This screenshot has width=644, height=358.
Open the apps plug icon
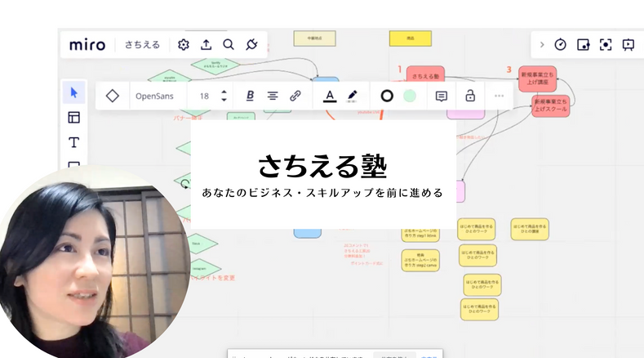click(251, 45)
